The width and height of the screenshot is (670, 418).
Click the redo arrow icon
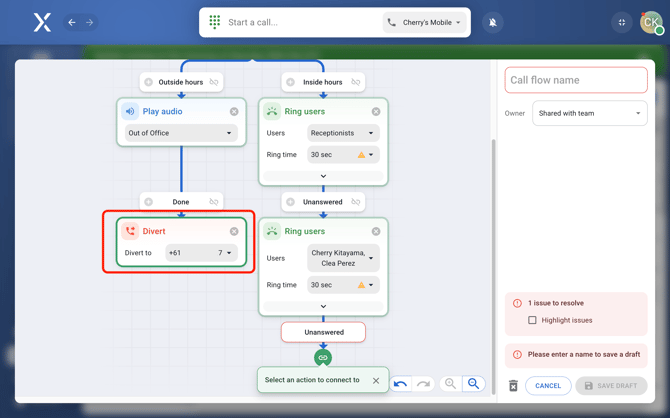pyautogui.click(x=423, y=384)
